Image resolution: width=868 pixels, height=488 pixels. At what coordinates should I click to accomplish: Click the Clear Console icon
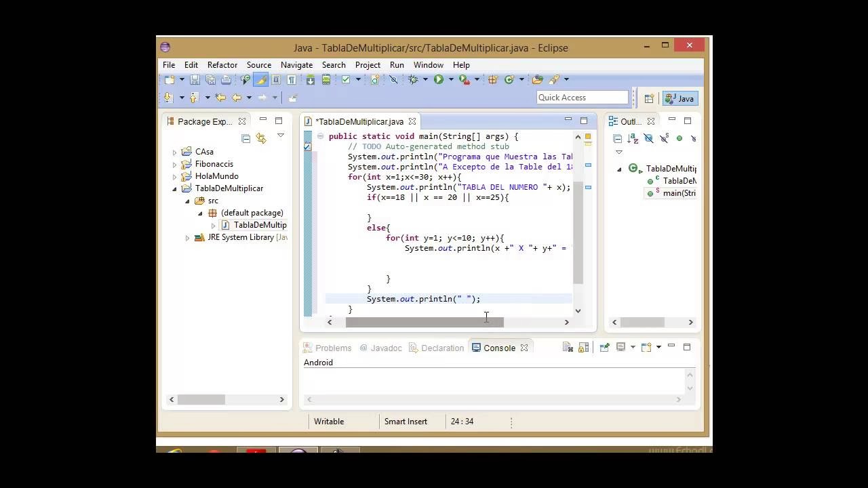568,347
